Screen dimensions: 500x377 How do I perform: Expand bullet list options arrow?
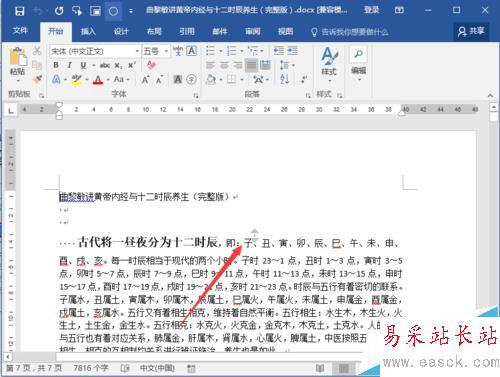pyautogui.click(x=221, y=51)
